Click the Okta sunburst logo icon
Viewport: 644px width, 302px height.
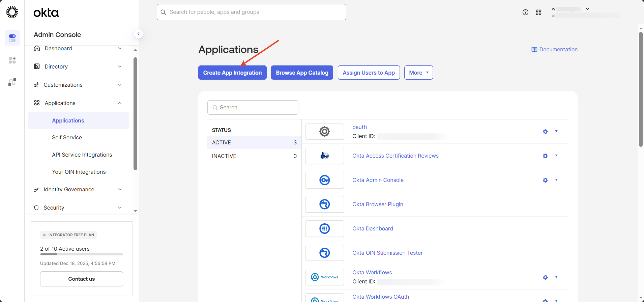(12, 12)
